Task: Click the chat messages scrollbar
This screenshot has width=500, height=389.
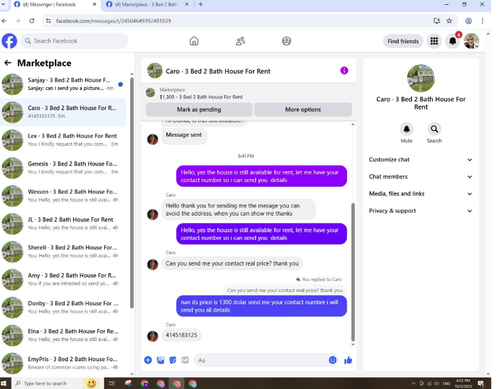Action: click(x=353, y=272)
